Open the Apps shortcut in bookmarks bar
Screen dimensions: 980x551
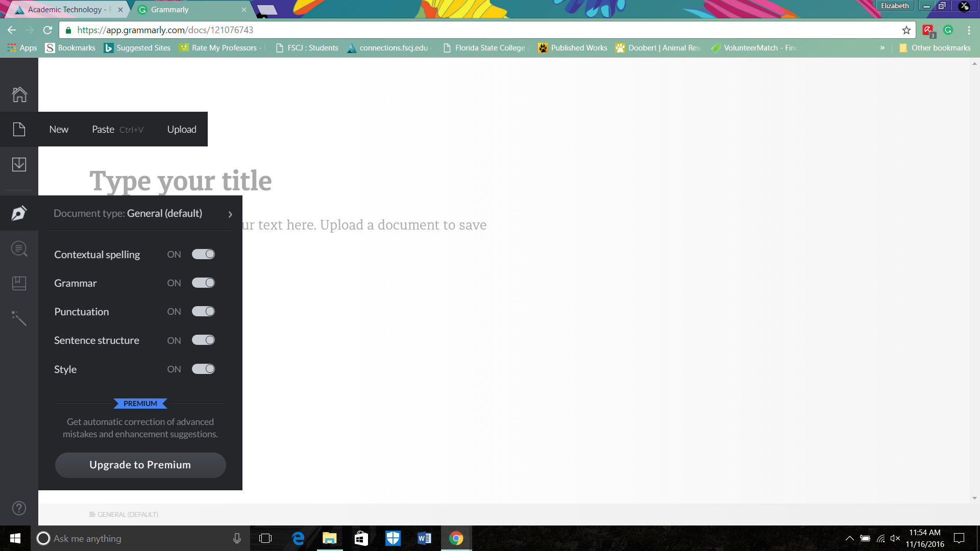(x=22, y=48)
